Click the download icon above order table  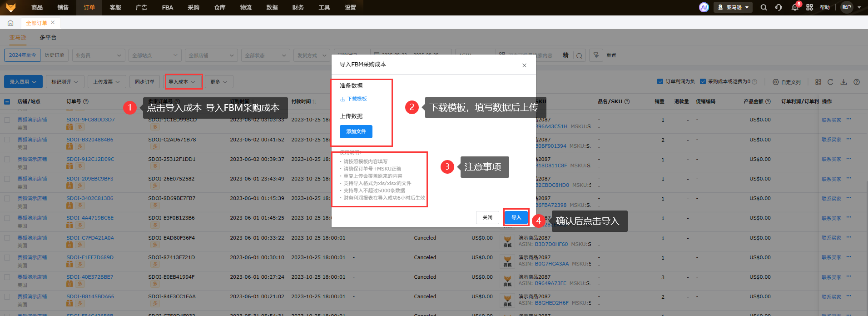[843, 82]
